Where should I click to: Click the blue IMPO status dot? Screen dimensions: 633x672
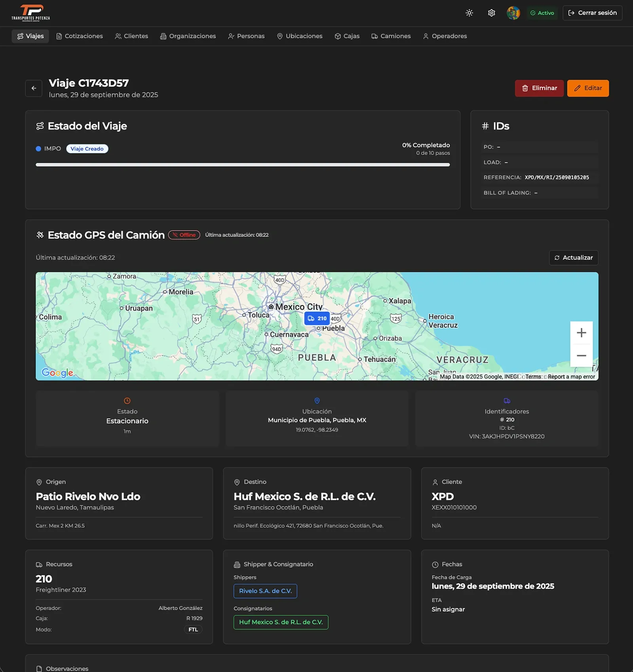(38, 149)
